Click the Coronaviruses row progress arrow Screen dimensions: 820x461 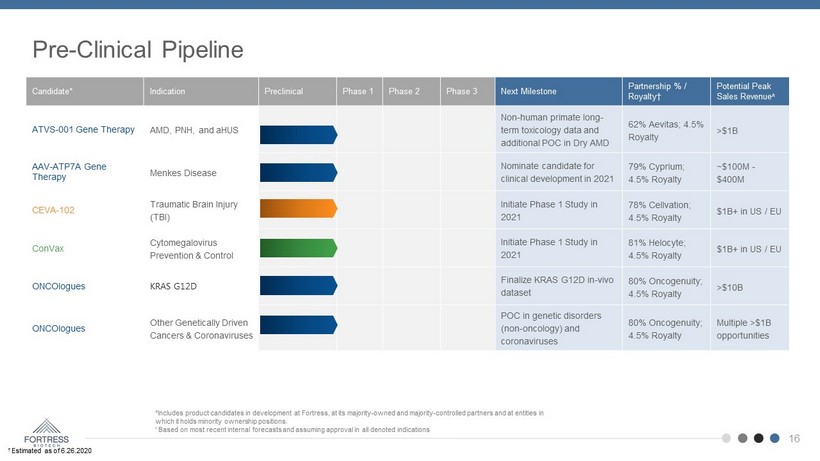click(296, 327)
